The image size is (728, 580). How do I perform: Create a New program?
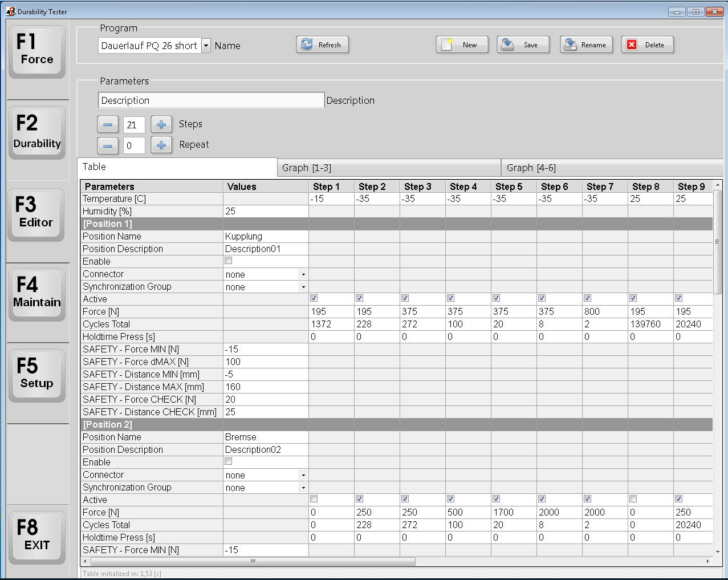point(462,44)
